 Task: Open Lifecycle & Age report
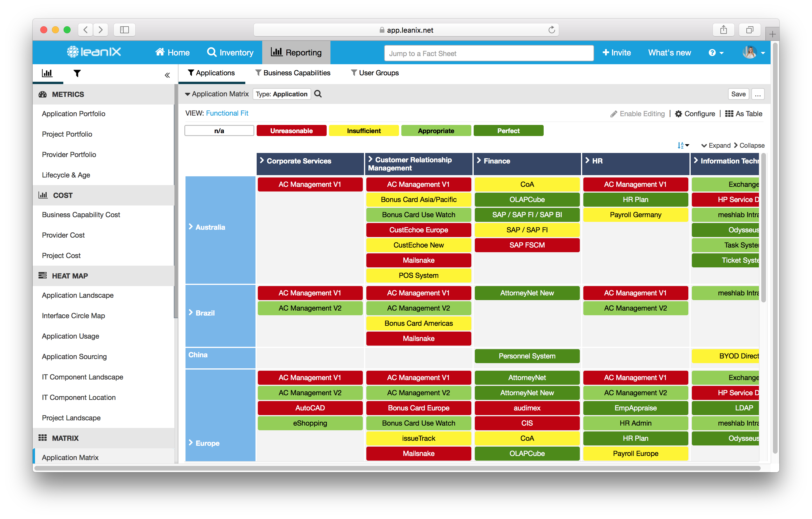(x=66, y=175)
